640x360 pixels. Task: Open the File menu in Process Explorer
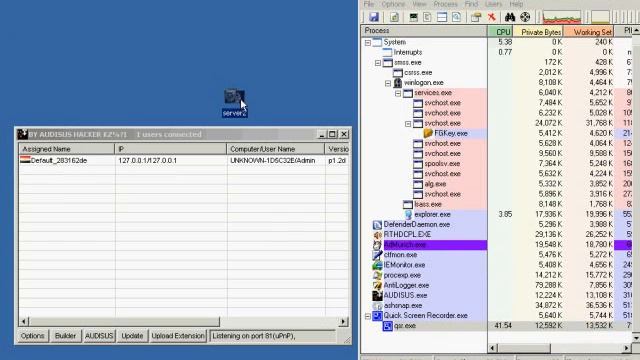coord(369,4)
